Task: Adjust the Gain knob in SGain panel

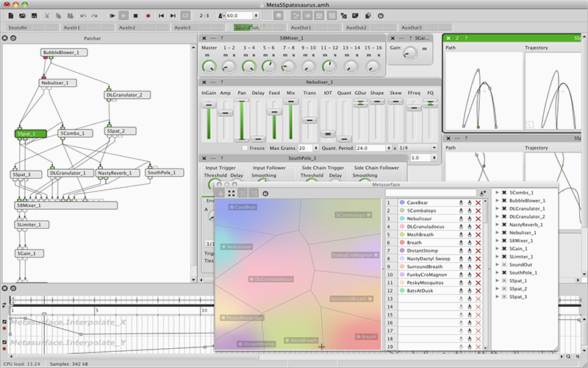Action: pos(410,53)
